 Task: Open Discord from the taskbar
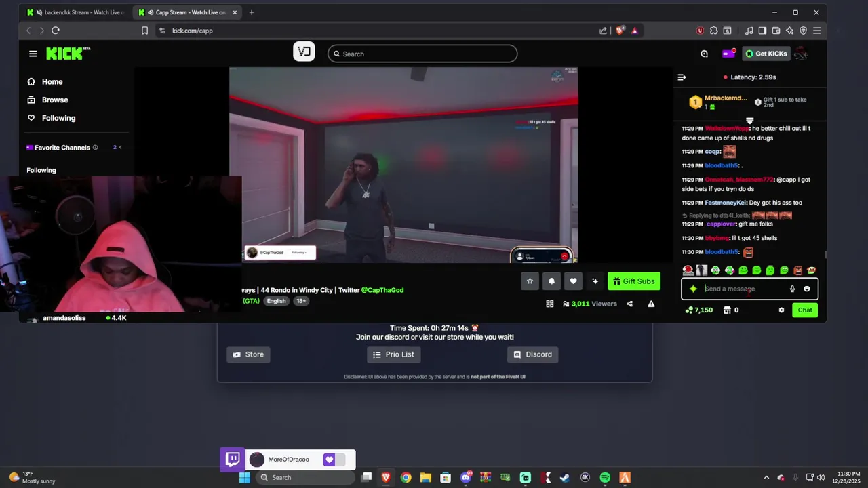pos(466,477)
